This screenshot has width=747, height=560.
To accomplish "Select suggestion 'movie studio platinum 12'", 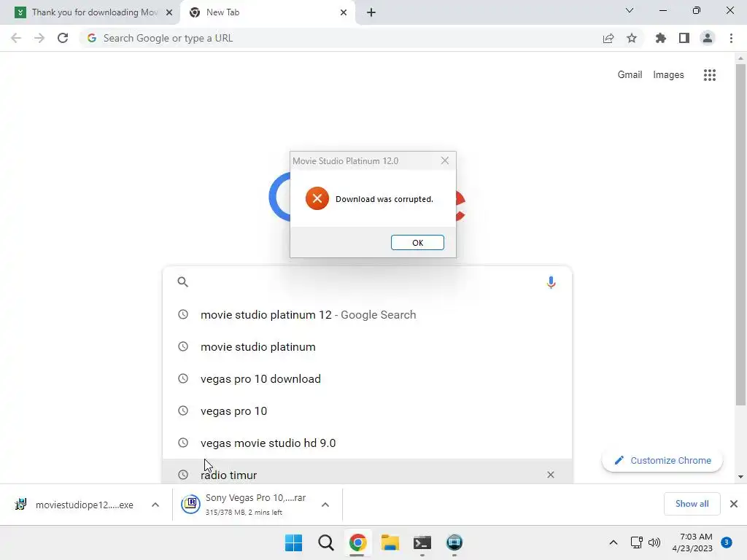I will (x=367, y=315).
